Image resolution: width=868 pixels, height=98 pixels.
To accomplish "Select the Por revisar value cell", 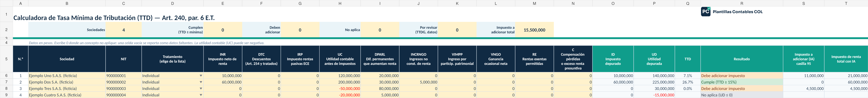I will (457, 30).
